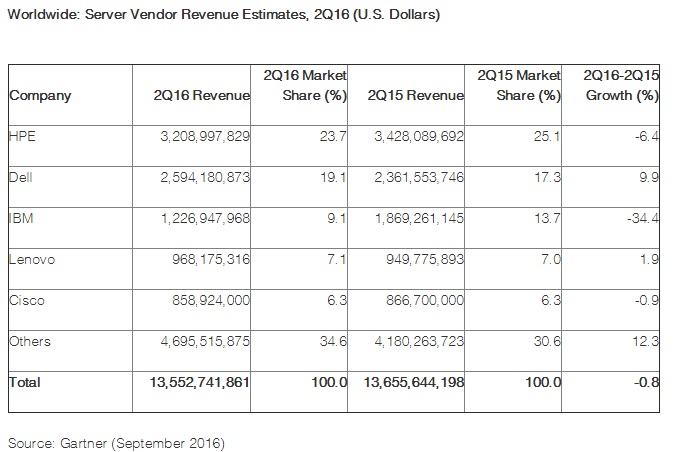Click total growth value -0.8
Screen dimensions: 686x452
(x=647, y=383)
